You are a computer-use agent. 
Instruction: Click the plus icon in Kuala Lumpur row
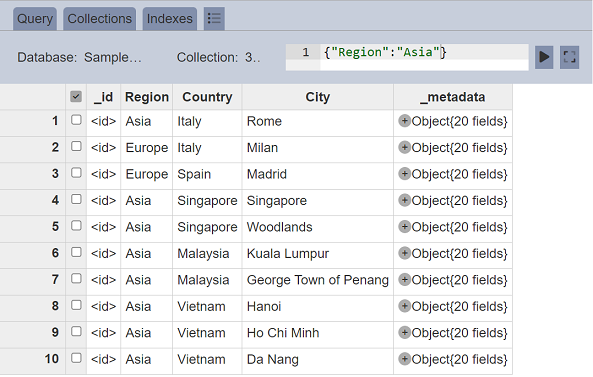click(404, 253)
